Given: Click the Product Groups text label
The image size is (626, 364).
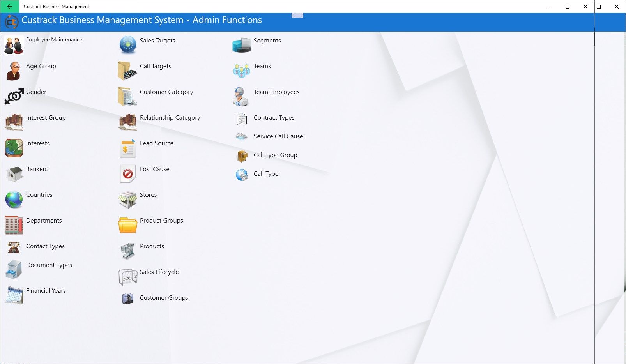Looking at the screenshot, I should tap(161, 221).
